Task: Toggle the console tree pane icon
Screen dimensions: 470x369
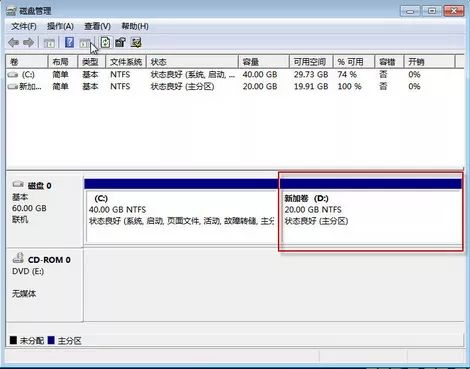Action: [49, 43]
